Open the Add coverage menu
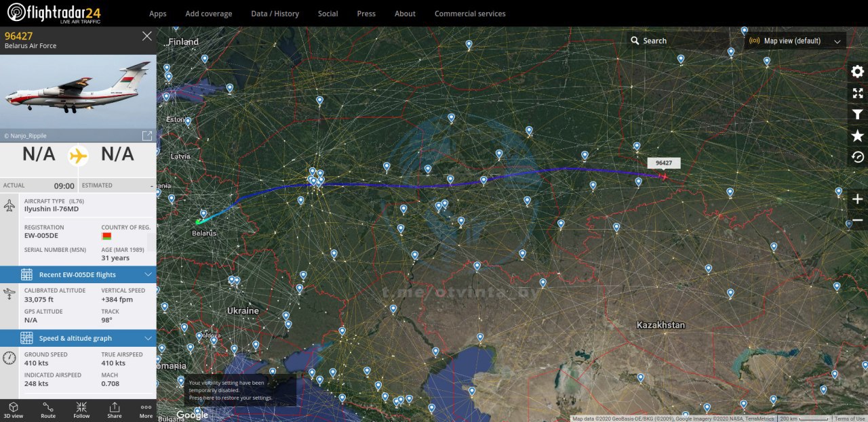 click(x=209, y=14)
